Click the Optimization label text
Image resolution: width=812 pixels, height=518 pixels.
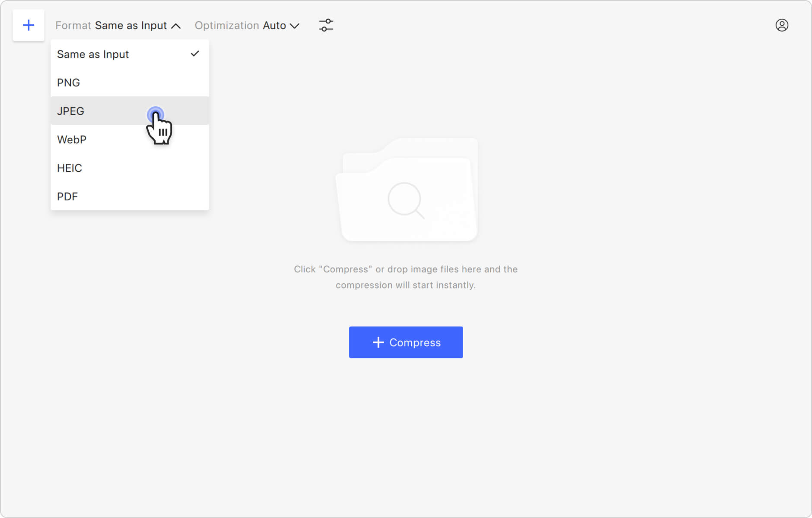(227, 26)
